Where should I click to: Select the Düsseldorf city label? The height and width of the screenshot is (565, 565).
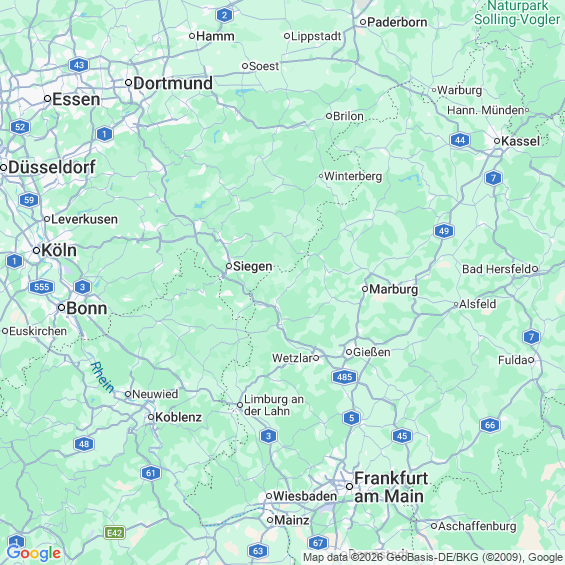(x=52, y=167)
